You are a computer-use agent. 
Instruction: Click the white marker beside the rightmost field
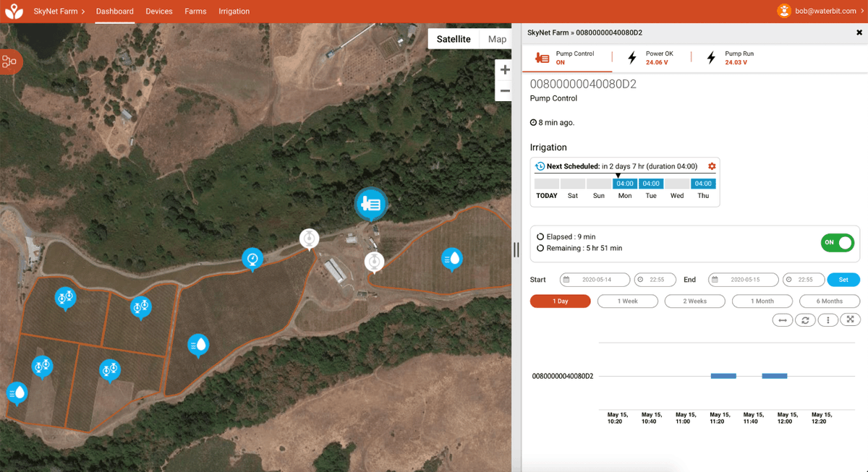click(x=375, y=262)
